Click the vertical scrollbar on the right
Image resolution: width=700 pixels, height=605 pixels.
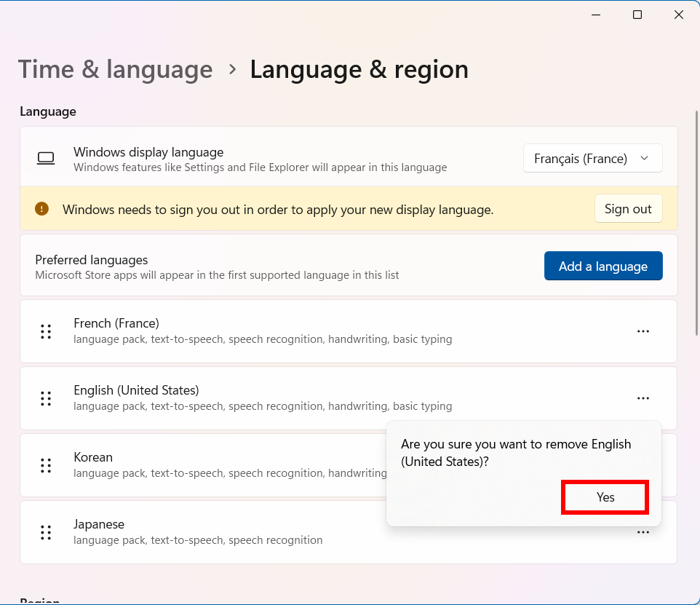(x=696, y=218)
